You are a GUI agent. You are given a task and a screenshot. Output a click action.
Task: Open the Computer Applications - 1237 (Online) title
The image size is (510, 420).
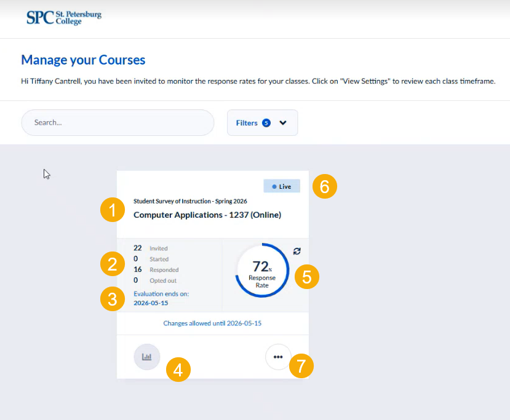tap(207, 215)
